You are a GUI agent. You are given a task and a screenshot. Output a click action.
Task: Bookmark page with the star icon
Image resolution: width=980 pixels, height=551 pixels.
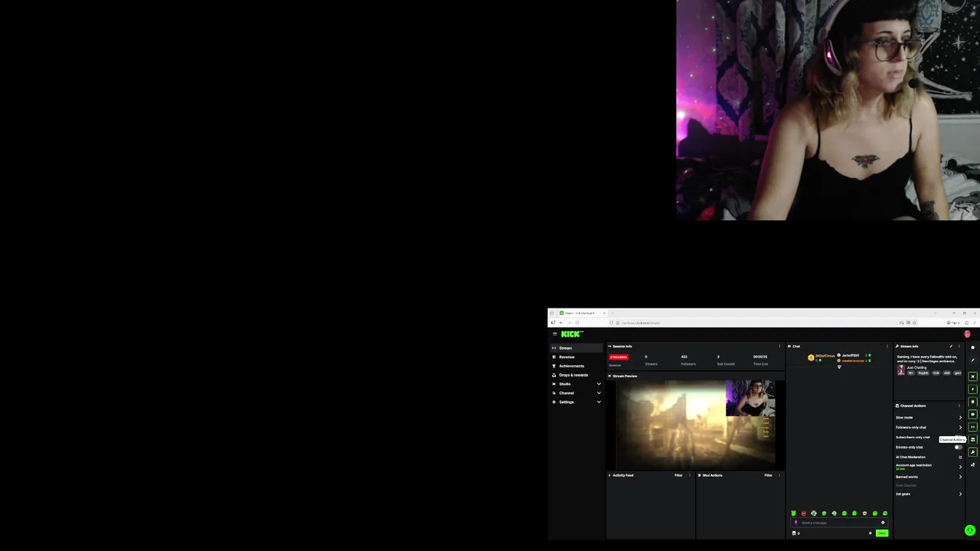click(x=914, y=322)
